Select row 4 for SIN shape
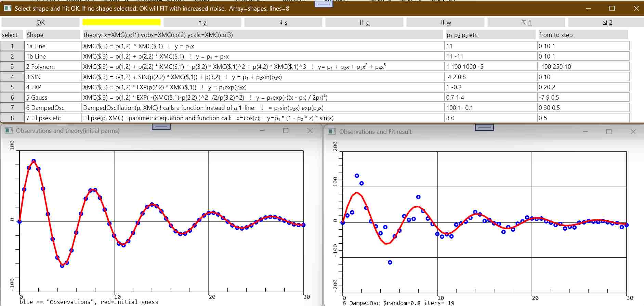Screen dimensions: 644x306 [12, 77]
